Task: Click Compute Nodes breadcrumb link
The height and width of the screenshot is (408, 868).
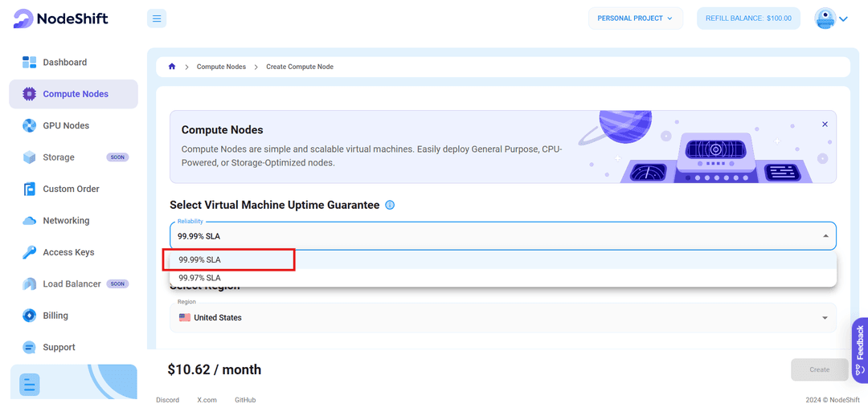Action: [x=221, y=67]
